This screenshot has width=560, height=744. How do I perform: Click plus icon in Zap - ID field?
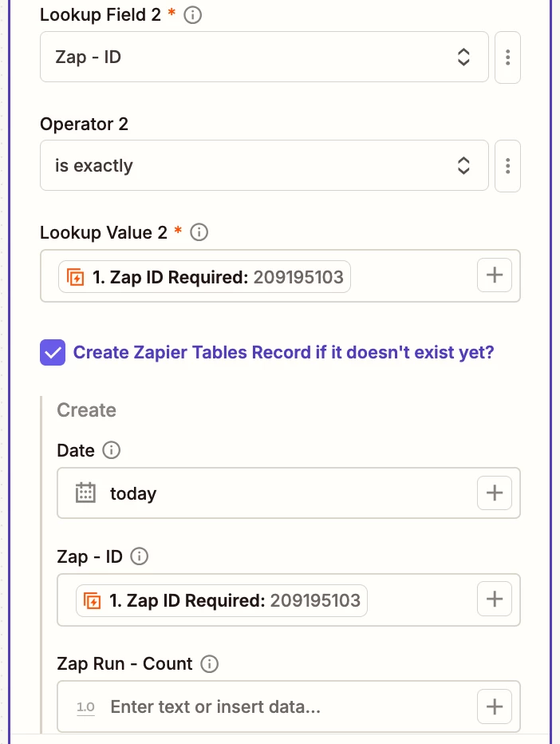pyautogui.click(x=495, y=600)
